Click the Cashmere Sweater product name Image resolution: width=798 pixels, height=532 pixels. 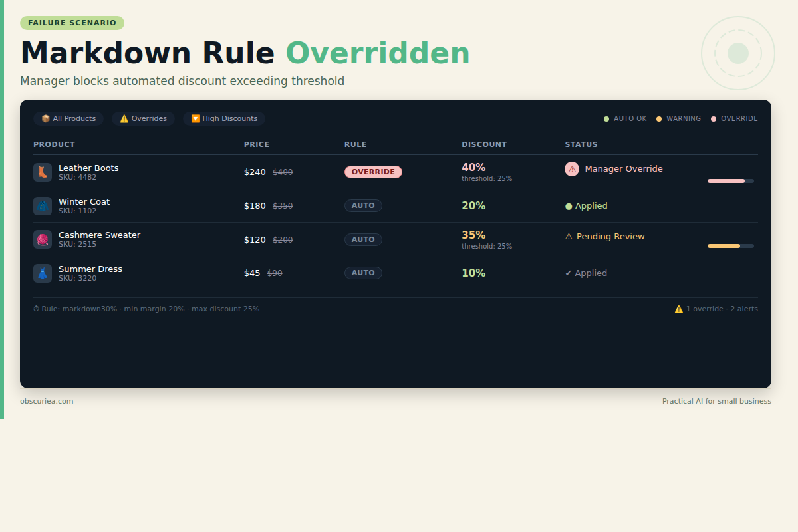click(x=99, y=235)
